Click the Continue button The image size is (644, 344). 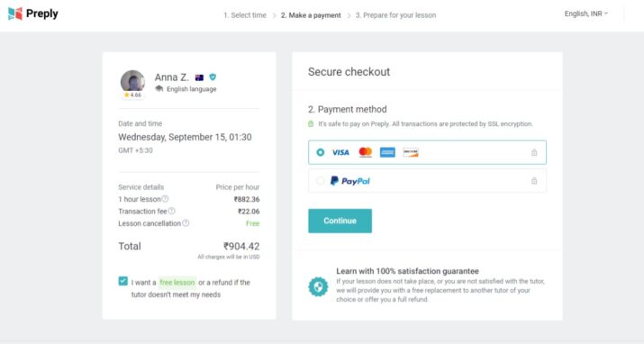click(340, 221)
